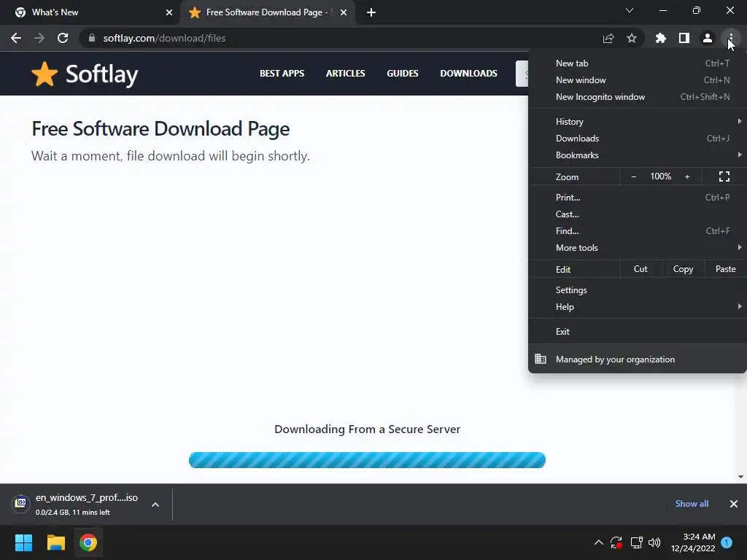The height and width of the screenshot is (560, 747).
Task: Close the Free Software Download Page tab
Action: [344, 12]
